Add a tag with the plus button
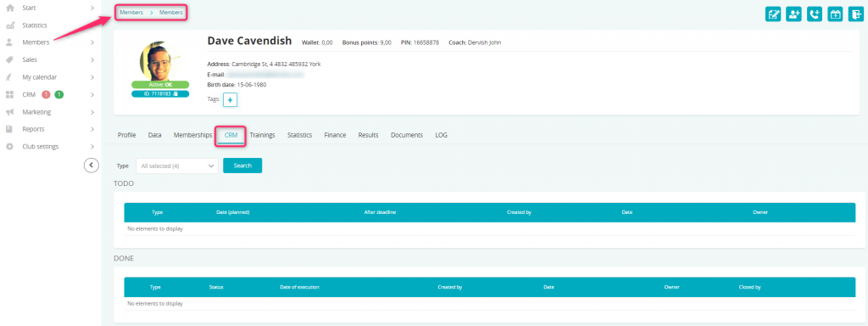Viewport: 868px width, 326px height. point(231,100)
